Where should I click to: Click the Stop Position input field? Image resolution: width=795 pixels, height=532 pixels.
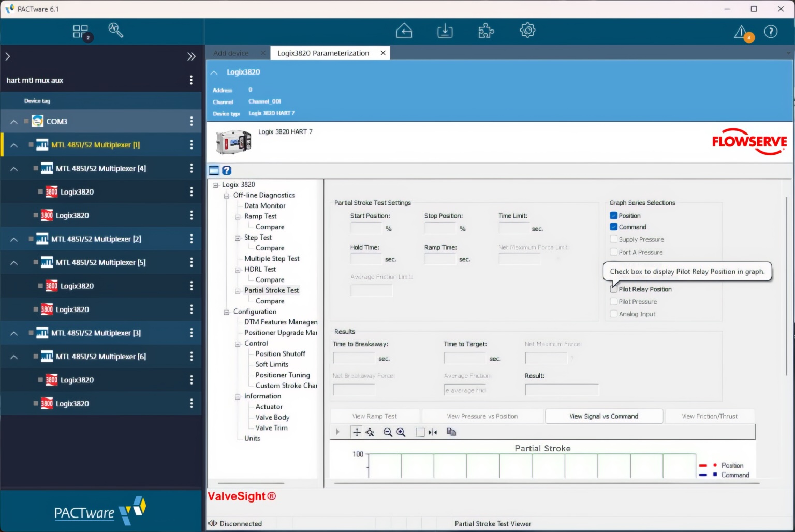point(440,228)
